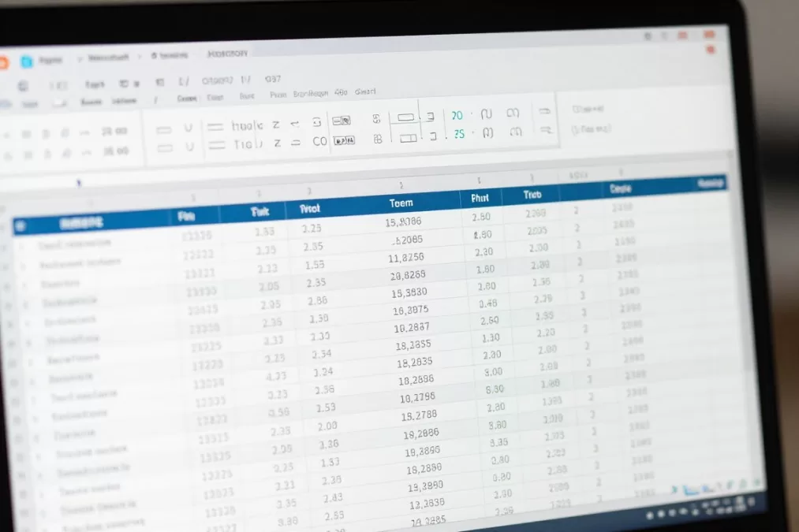Click the 'CO' ribbon icon
This screenshot has height=532, width=799.
point(320,141)
